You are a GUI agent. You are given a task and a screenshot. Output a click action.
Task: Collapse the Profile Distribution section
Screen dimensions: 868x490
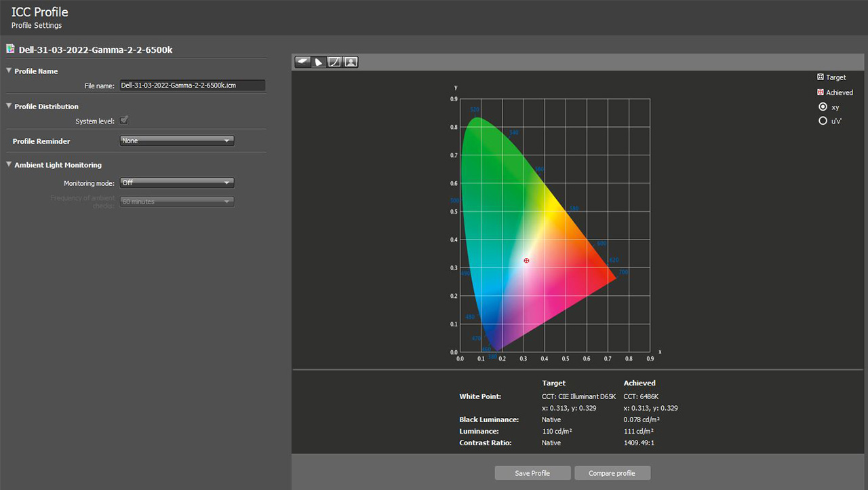point(9,106)
